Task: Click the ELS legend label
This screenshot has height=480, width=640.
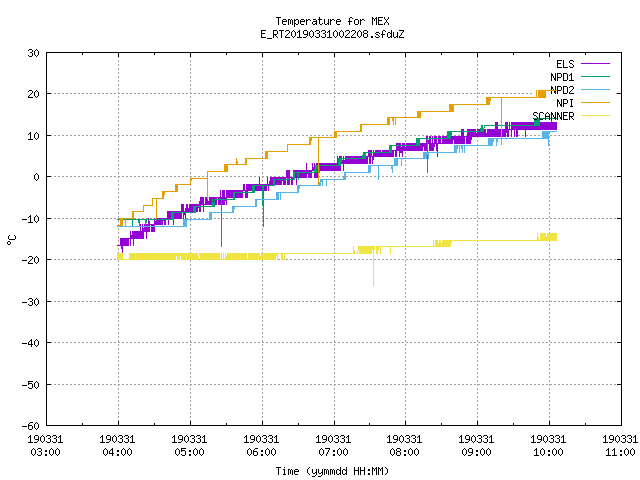Action: click(565, 64)
